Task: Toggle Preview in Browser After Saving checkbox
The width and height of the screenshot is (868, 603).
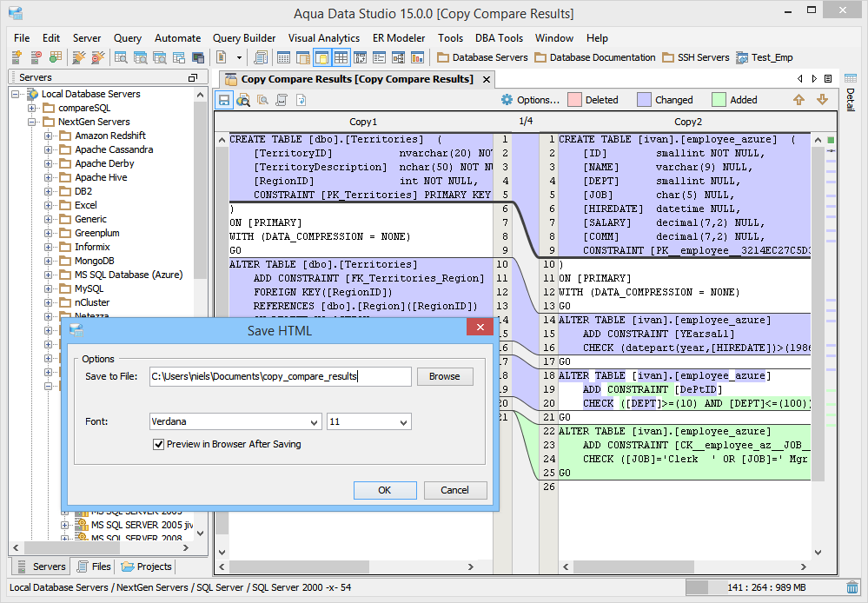Action: [x=158, y=444]
